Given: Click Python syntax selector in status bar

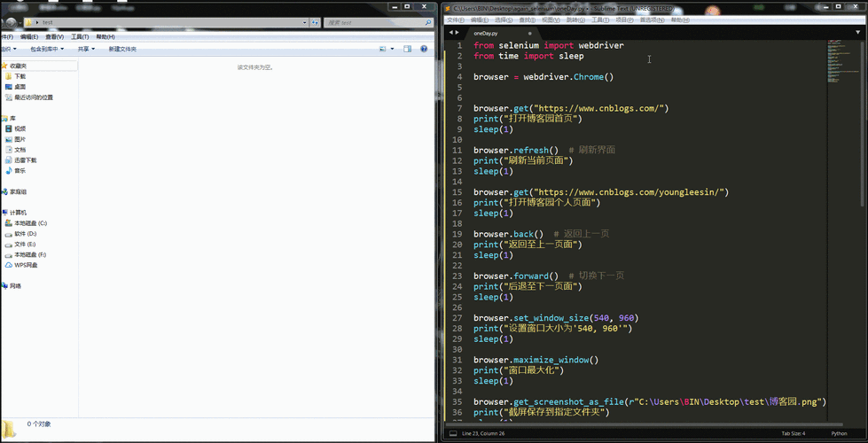Looking at the screenshot, I should point(839,433).
